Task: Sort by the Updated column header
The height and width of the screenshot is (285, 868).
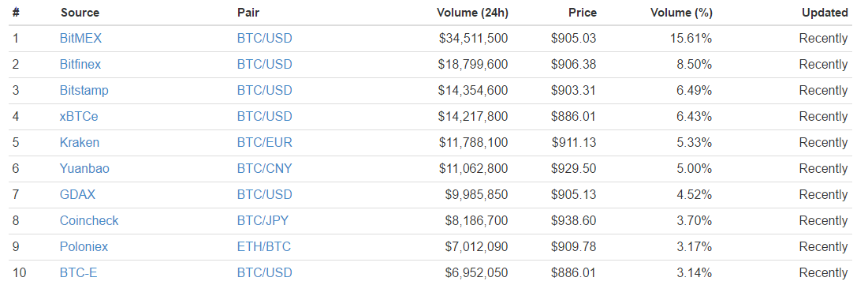Action: (825, 12)
